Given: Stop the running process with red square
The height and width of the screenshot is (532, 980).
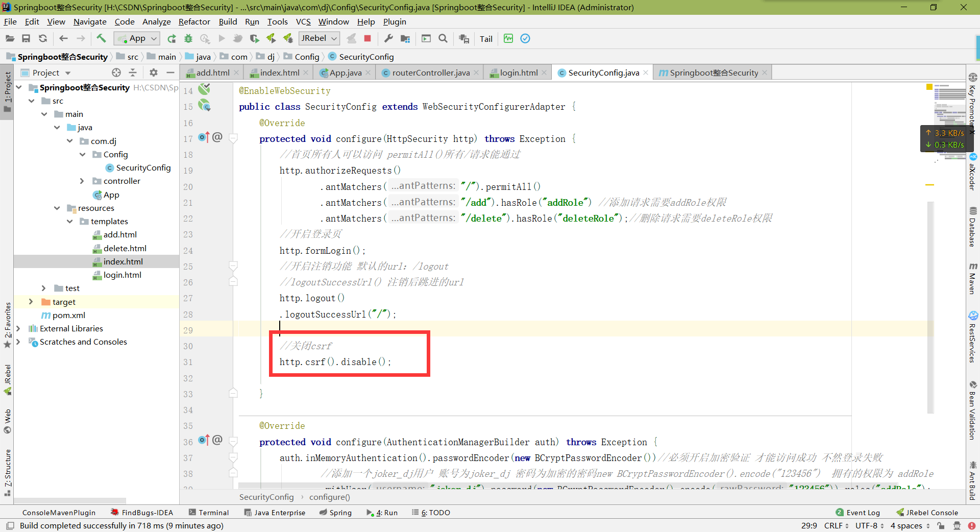Looking at the screenshot, I should (367, 38).
